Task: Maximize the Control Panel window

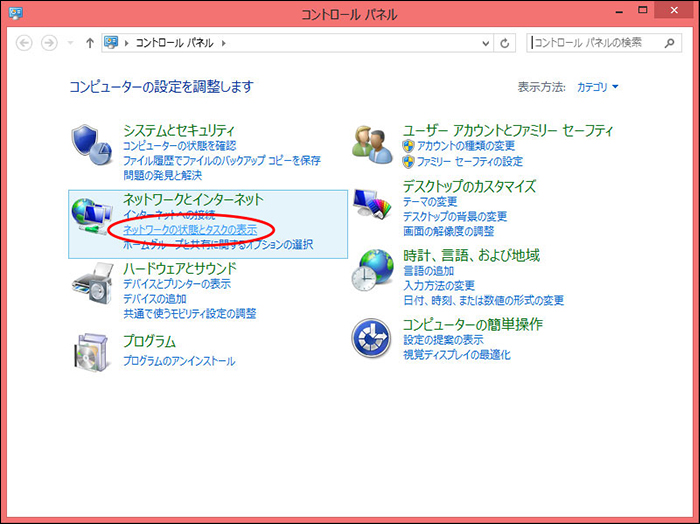Action: coord(642,10)
